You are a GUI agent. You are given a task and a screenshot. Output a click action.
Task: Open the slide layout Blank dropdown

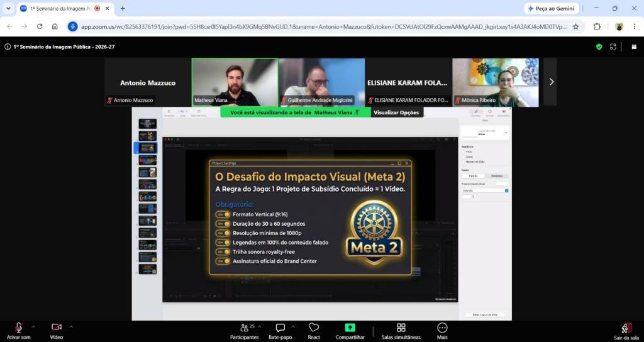(485, 133)
